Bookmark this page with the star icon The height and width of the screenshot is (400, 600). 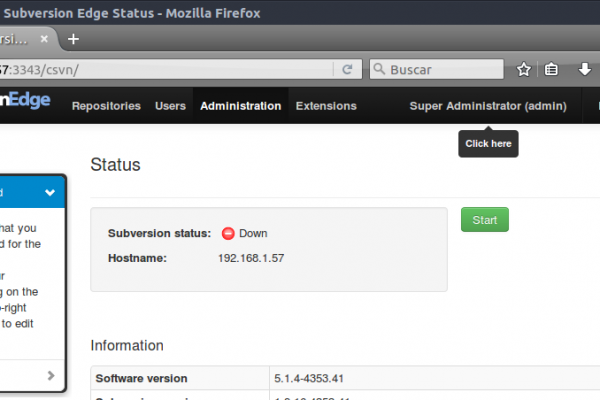[x=523, y=70]
